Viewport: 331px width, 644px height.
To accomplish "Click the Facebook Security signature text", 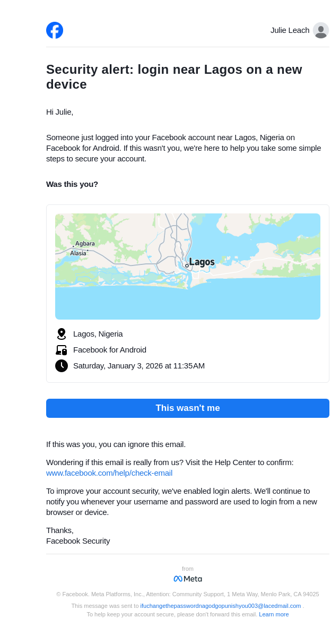I will (78, 541).
